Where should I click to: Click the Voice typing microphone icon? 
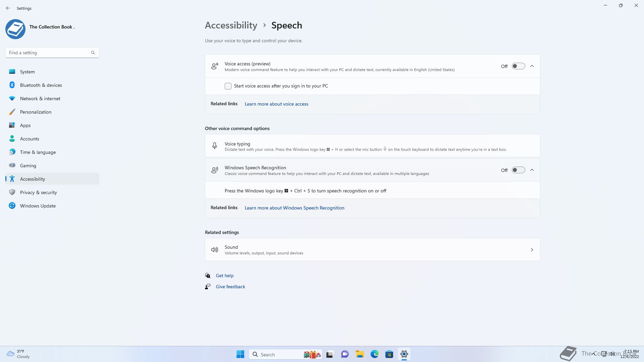coord(215,146)
